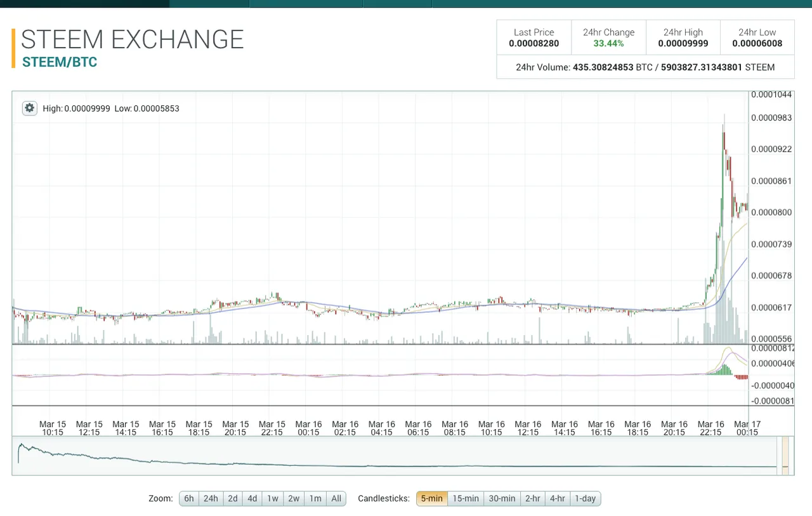This screenshot has height=516, width=812.
Task: Click the 0.0000617 price axis label
Action: coord(771,308)
